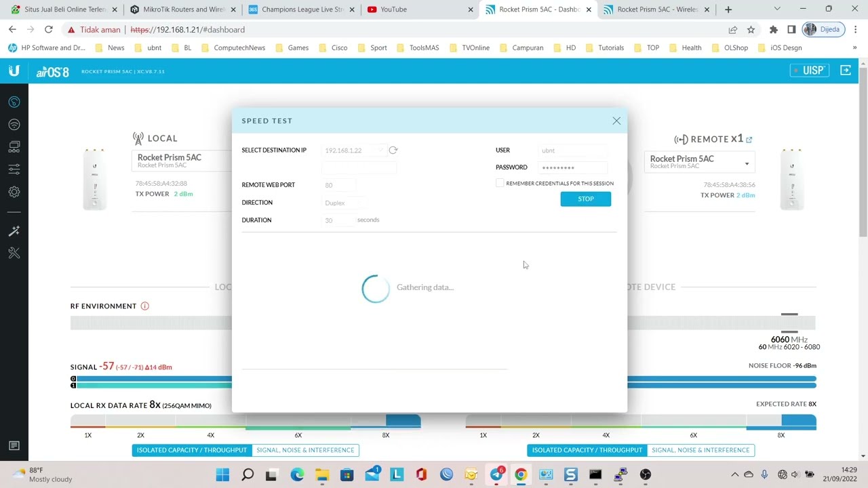Stop the running speed test
The image size is (868, 488).
coord(585,199)
